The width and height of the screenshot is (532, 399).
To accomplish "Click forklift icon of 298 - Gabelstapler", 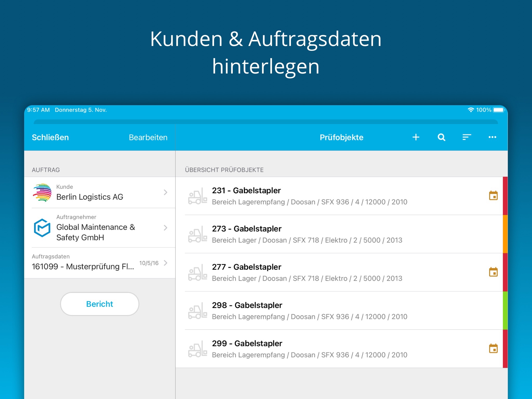I will [198, 311].
